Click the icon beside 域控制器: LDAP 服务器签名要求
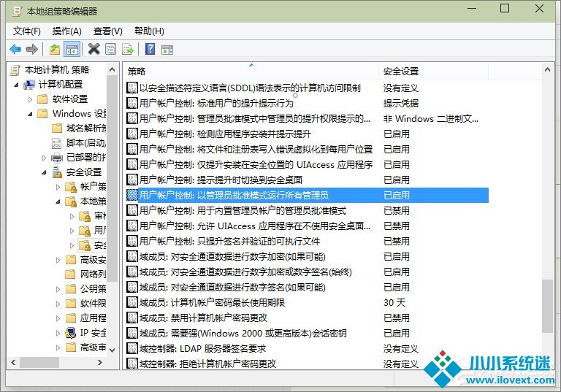The width and height of the screenshot is (561, 392). tap(132, 349)
